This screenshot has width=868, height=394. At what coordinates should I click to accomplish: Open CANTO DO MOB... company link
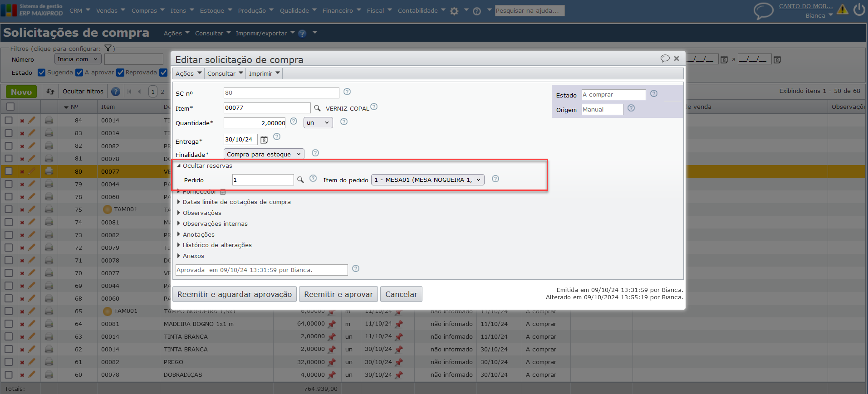pos(806,6)
